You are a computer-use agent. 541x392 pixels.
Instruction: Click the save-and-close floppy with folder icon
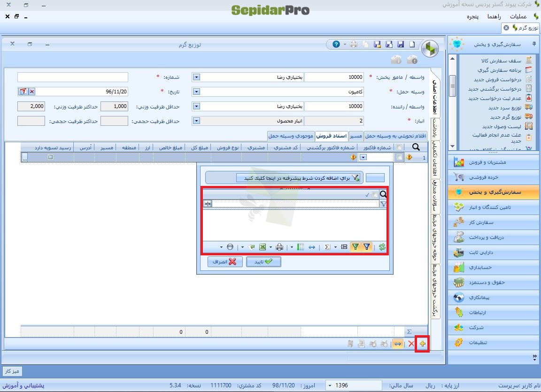pyautogui.click(x=377, y=44)
